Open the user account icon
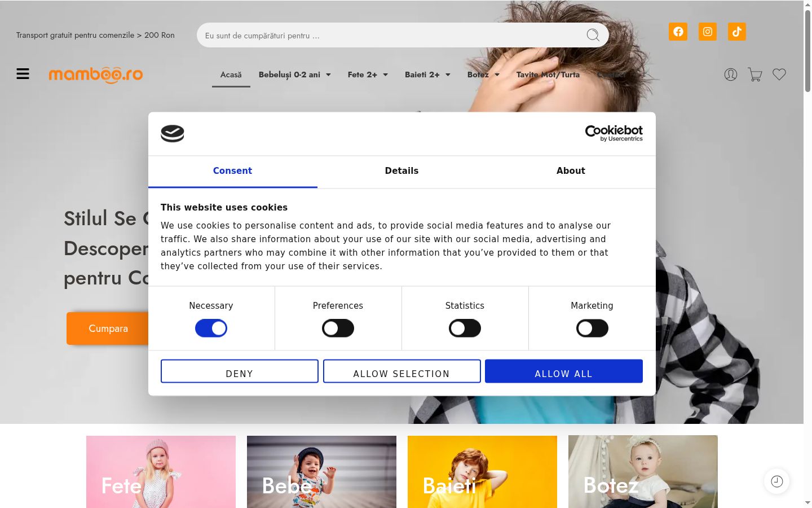This screenshot has width=812, height=508. click(730, 75)
